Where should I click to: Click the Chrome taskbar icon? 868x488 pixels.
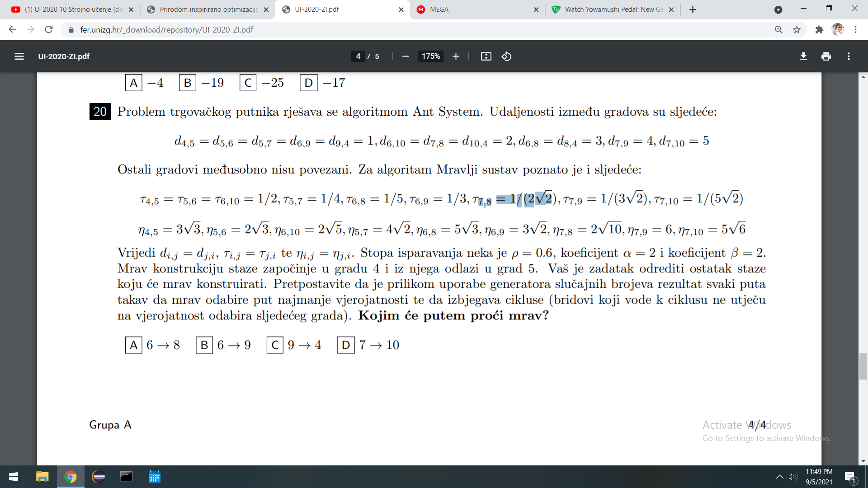point(71,477)
